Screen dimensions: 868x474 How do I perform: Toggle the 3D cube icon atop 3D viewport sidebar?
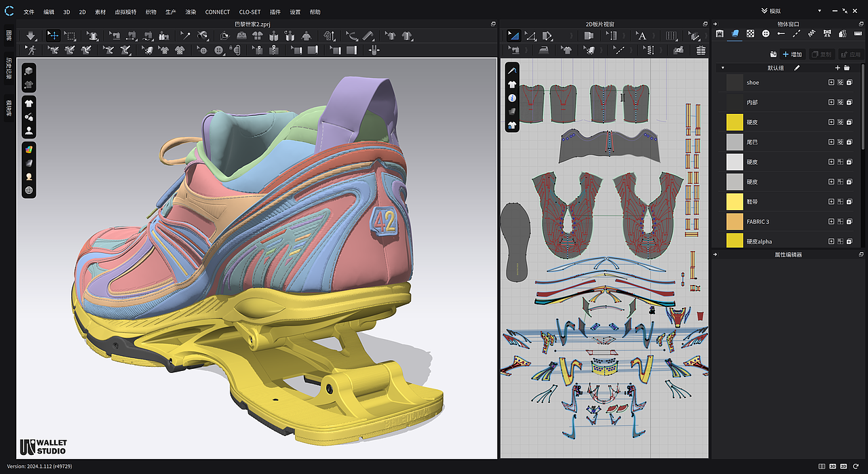point(29,71)
